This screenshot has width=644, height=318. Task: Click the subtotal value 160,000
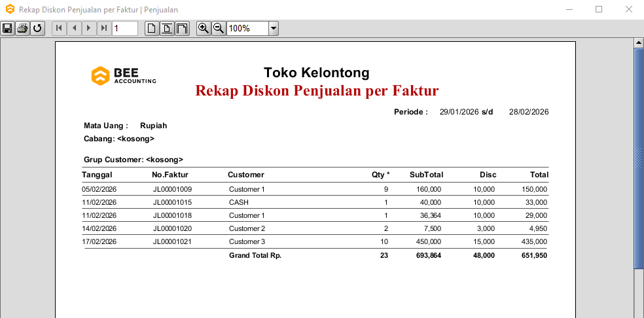(427, 189)
